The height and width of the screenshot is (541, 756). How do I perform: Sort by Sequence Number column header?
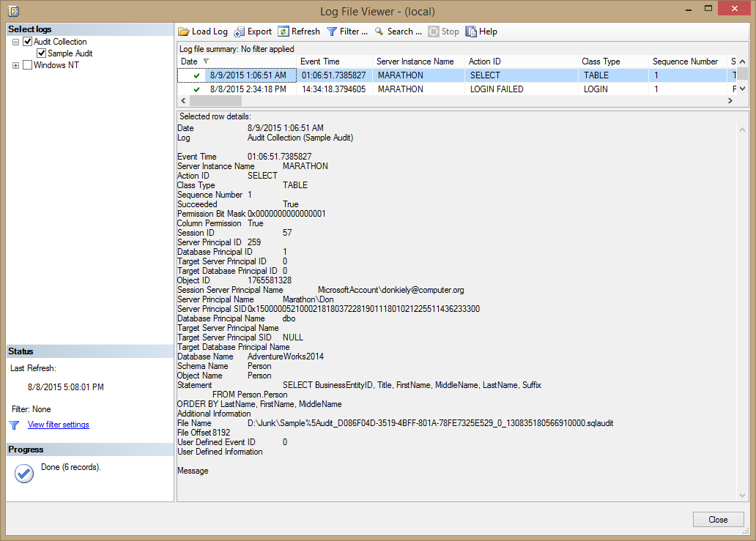click(x=688, y=61)
